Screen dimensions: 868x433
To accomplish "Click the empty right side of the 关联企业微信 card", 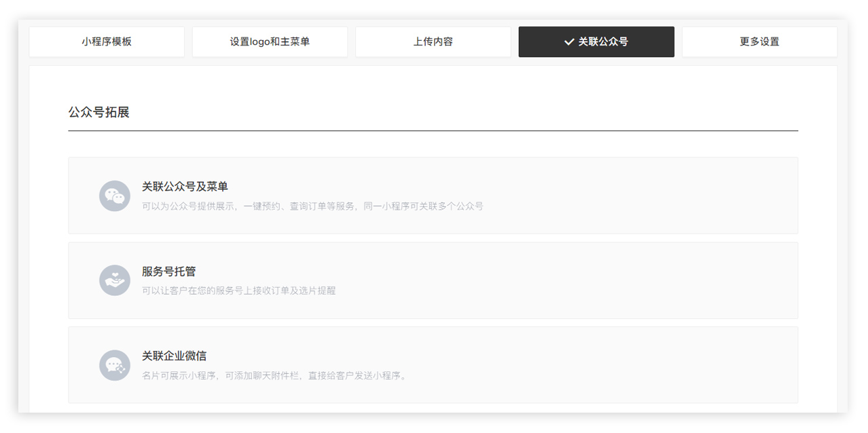I will point(645,365).
